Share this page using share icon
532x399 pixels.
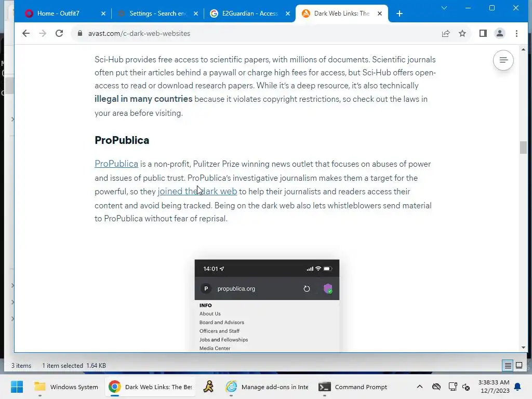click(x=445, y=33)
